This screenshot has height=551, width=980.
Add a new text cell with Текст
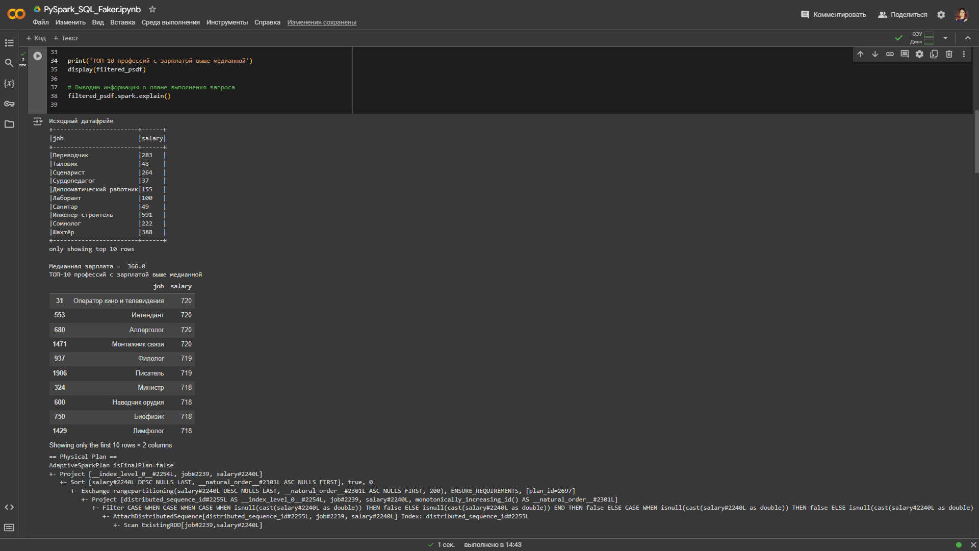click(66, 38)
